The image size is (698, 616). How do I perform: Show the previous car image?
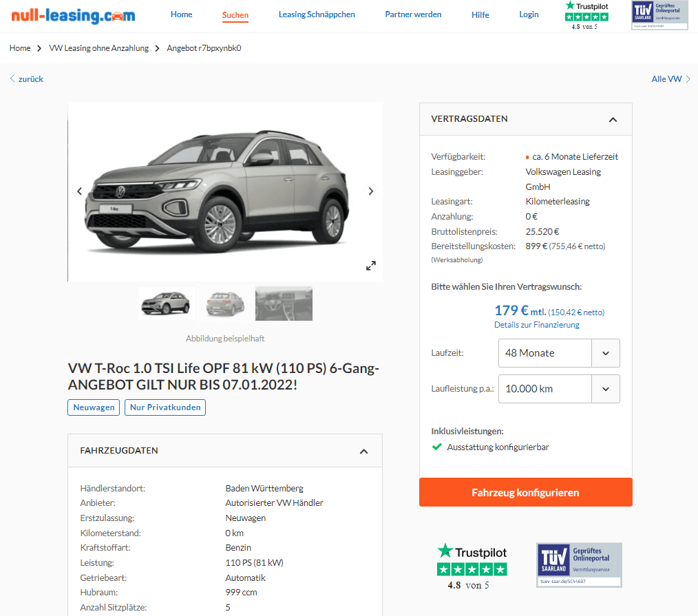80,191
